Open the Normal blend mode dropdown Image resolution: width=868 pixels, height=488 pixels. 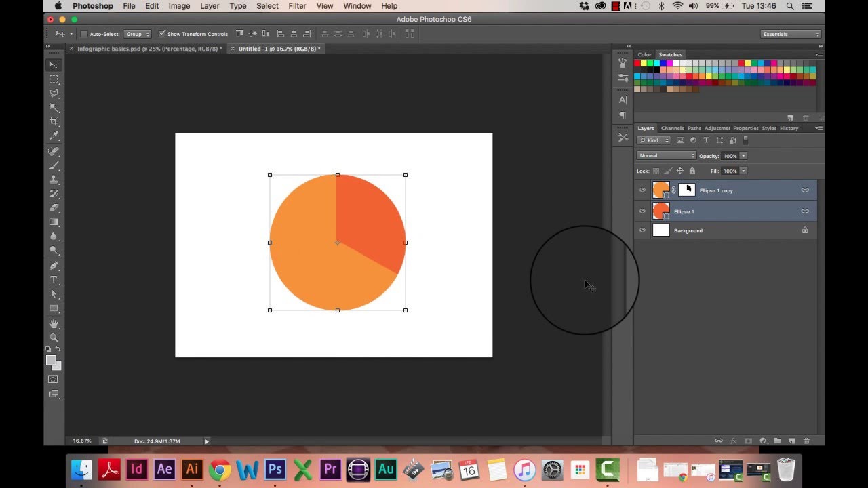(x=666, y=156)
